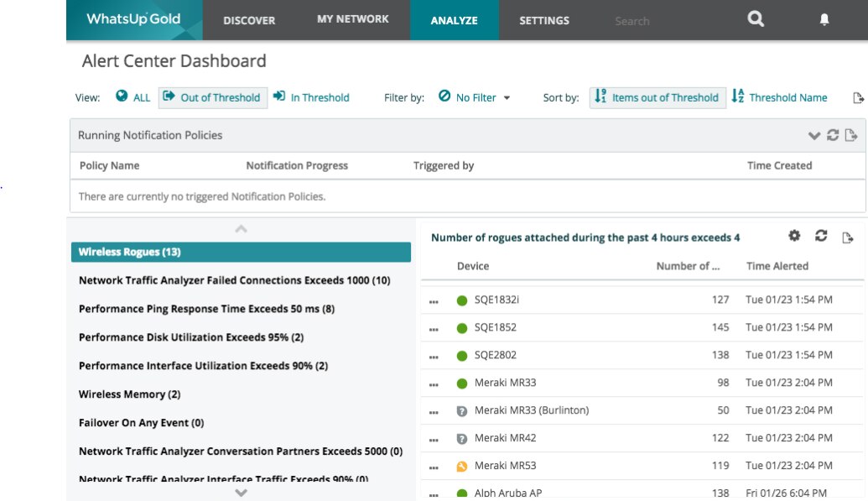The width and height of the screenshot is (868, 501).
Task: Select the ALL view option
Action: [133, 97]
